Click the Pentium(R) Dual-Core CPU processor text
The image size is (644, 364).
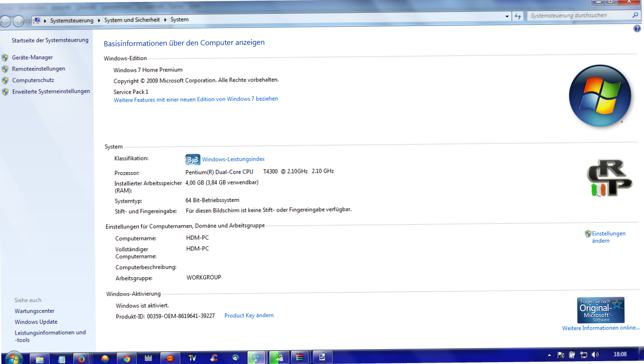pyautogui.click(x=219, y=172)
